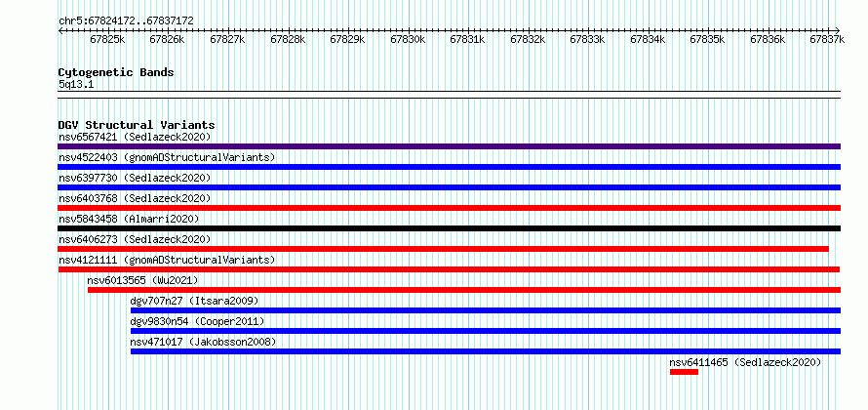The image size is (868, 410).
Task: Open the nsv4522403 (gnomADStructuralVariants) label
Action: [x=167, y=157]
